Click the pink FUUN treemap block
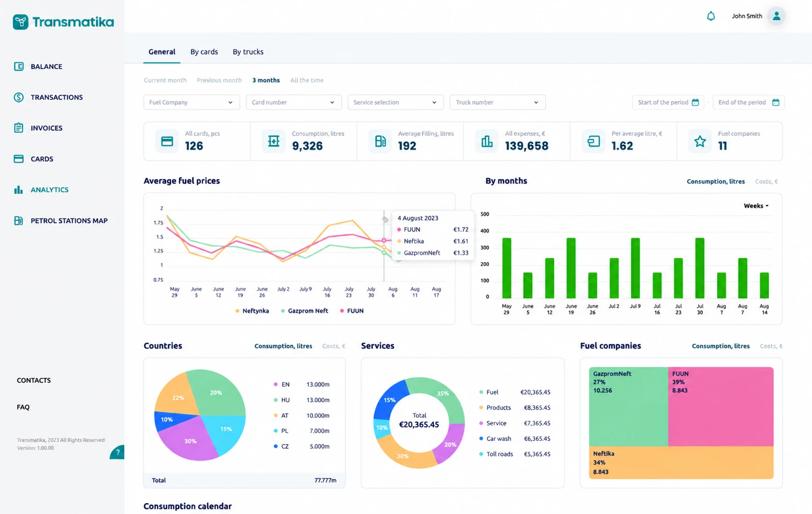Image resolution: width=812 pixels, height=514 pixels. 720,406
